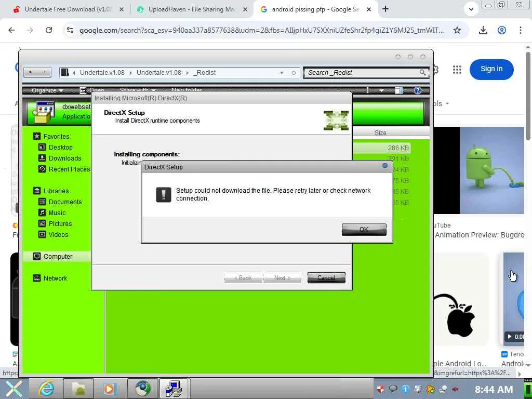
Task: Close the android pissing pfp Google tab
Action: [369, 9]
